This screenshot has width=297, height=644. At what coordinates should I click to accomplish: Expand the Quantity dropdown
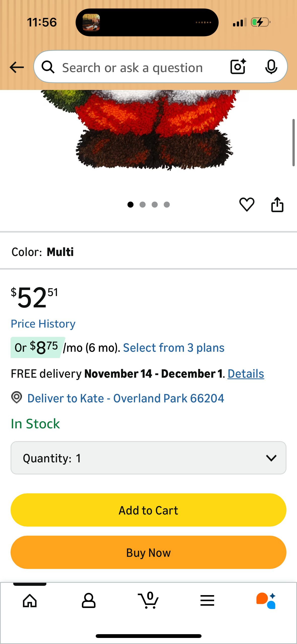pos(148,458)
